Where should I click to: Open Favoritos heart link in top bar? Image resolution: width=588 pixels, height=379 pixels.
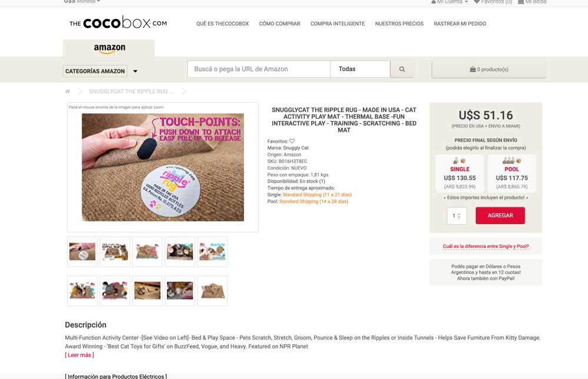pyautogui.click(x=493, y=2)
